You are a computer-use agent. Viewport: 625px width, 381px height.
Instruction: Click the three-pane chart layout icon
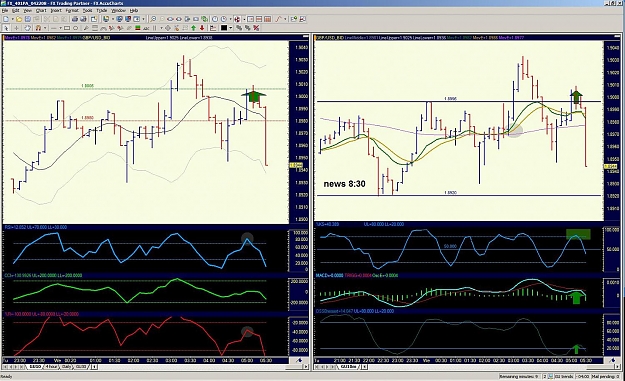pyautogui.click(x=267, y=19)
